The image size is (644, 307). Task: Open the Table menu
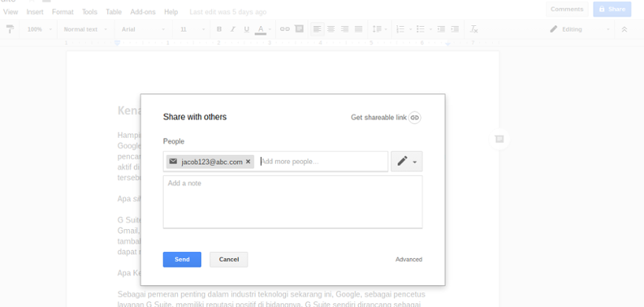114,12
